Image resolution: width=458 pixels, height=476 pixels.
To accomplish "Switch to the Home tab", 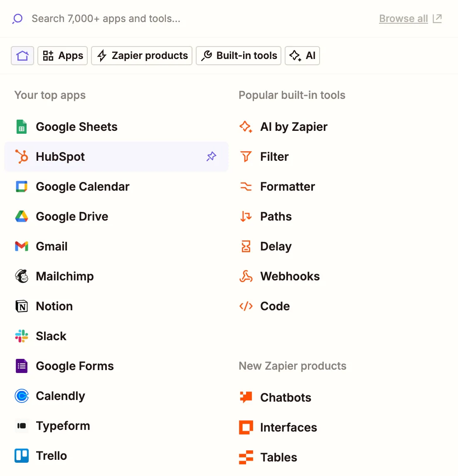I will click(22, 56).
